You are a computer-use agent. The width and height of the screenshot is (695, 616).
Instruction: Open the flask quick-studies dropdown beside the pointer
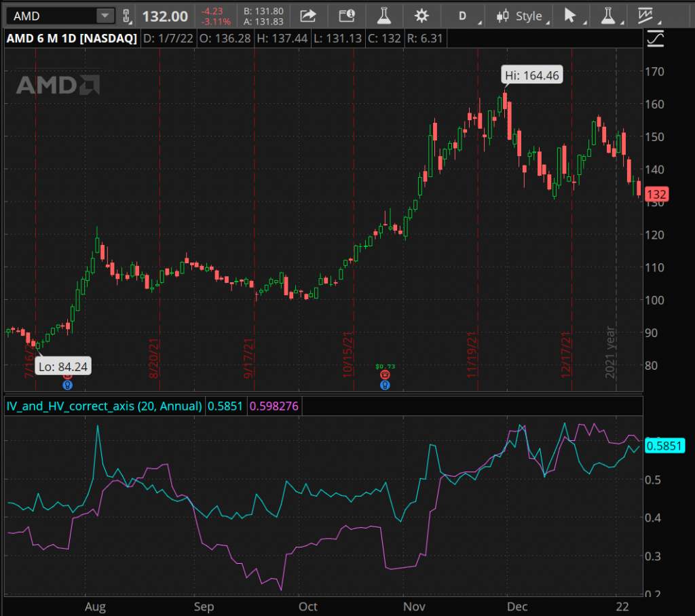pyautogui.click(x=609, y=16)
